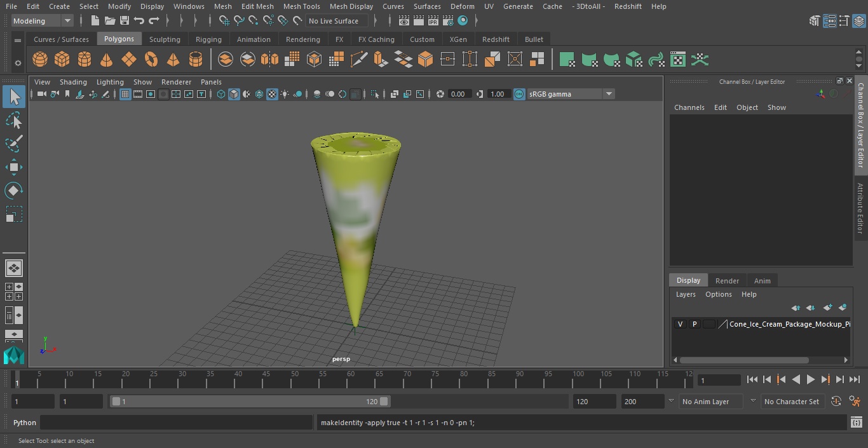Create a polygon pyramid from the shelf

tap(173, 60)
